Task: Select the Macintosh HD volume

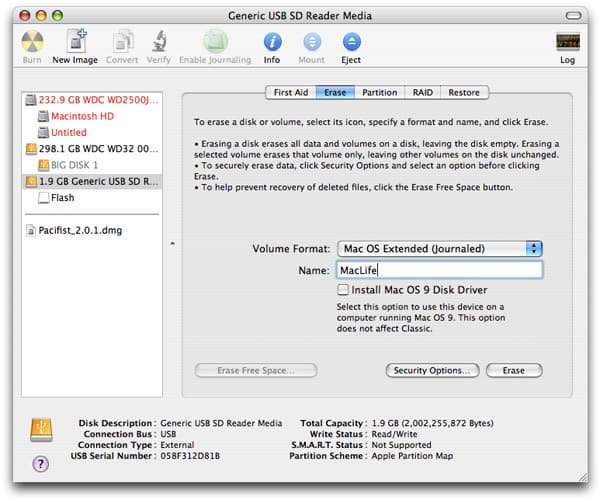Action: (92, 116)
